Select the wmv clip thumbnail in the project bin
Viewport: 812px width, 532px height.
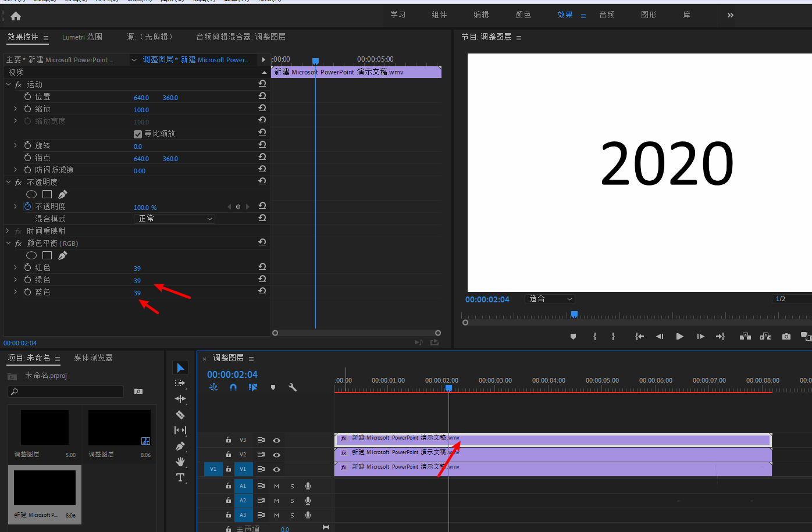click(45, 488)
